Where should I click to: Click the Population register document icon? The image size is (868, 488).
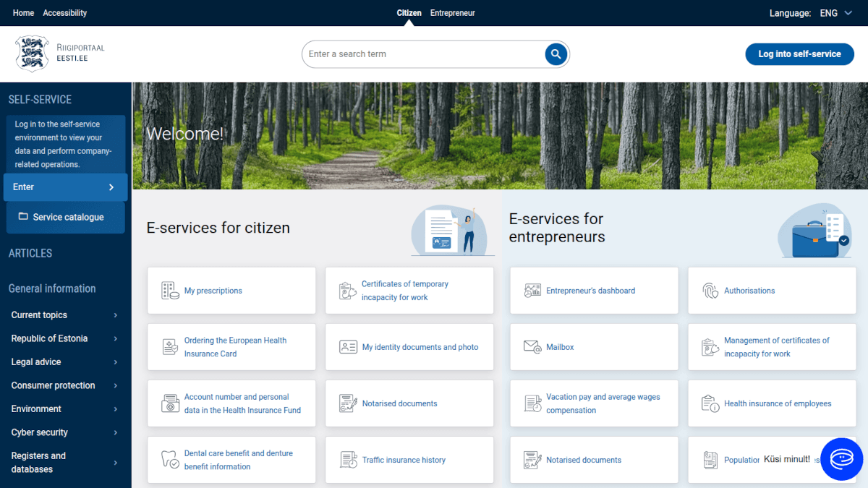pyautogui.click(x=710, y=460)
